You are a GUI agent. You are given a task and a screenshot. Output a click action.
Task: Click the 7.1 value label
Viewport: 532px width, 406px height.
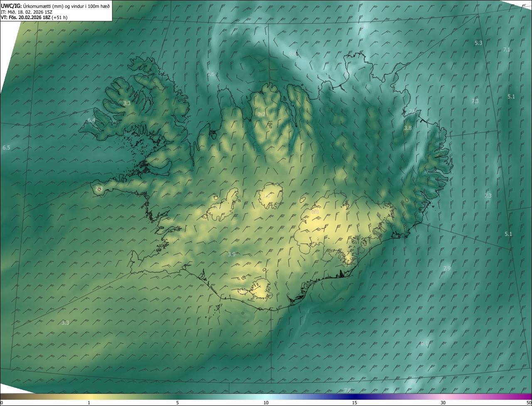(x=507, y=49)
